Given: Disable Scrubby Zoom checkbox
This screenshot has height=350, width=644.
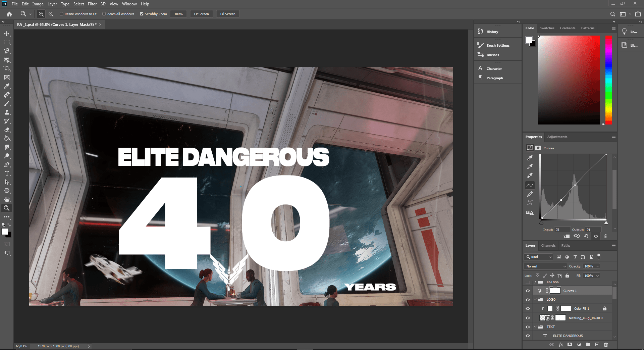Looking at the screenshot, I should [x=142, y=14].
